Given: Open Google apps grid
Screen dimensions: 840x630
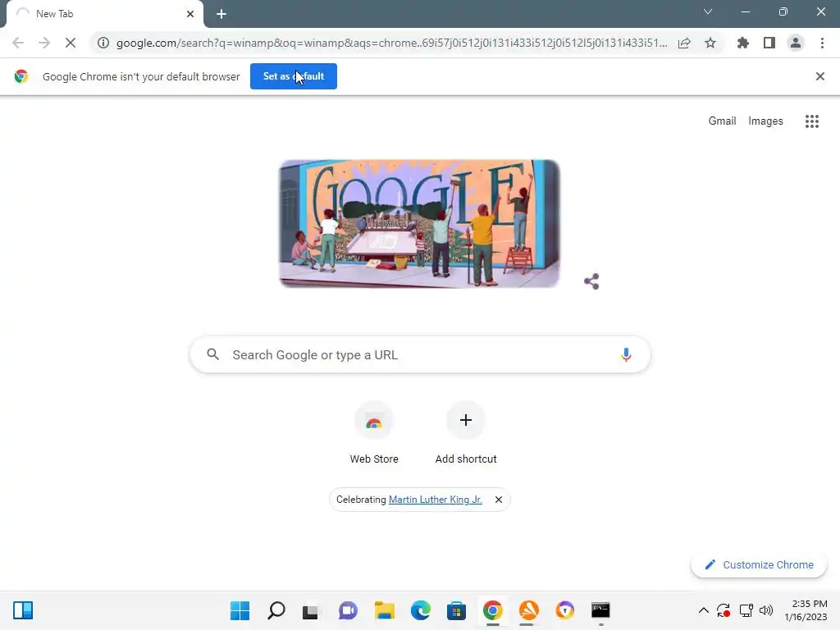Looking at the screenshot, I should tap(812, 121).
